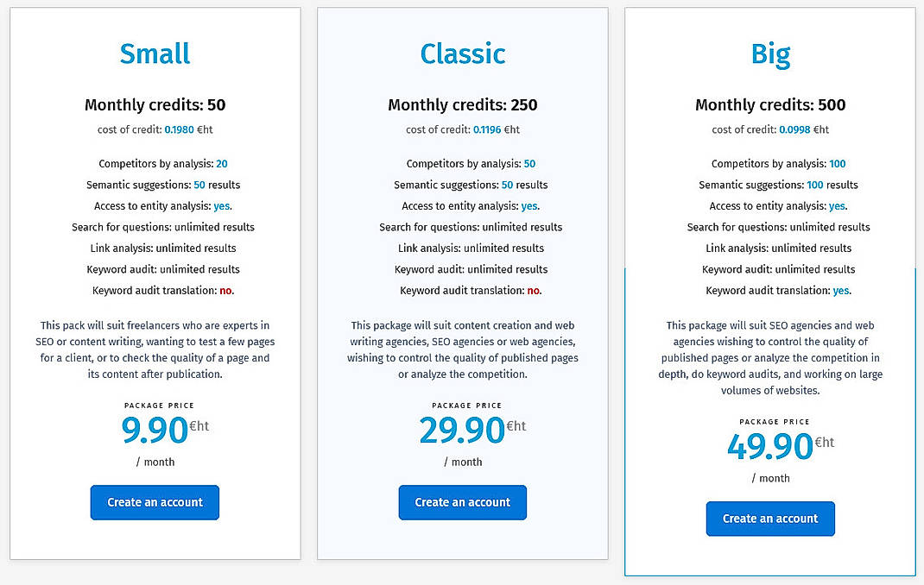
Task: Click Create an account under Classic plan
Action: [x=462, y=502]
